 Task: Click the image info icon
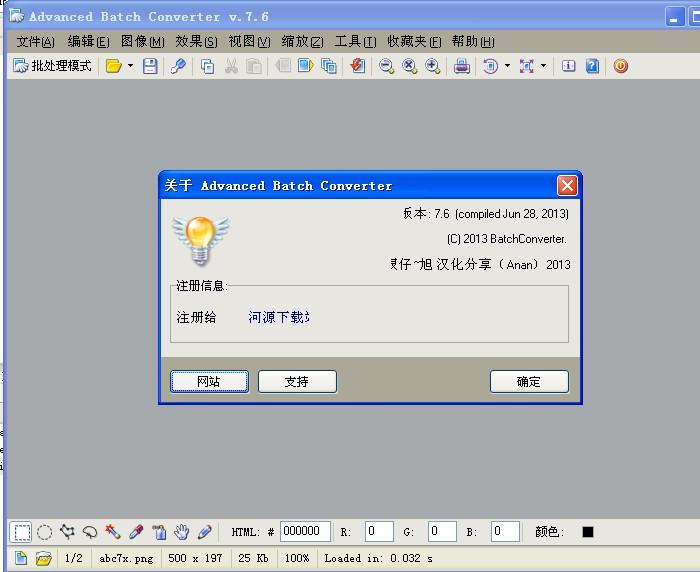[x=568, y=66]
